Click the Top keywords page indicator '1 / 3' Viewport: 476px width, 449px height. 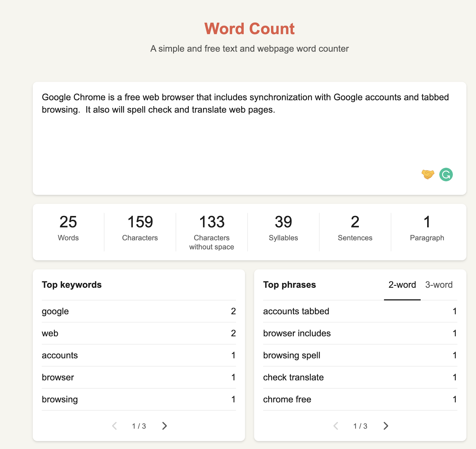(139, 426)
